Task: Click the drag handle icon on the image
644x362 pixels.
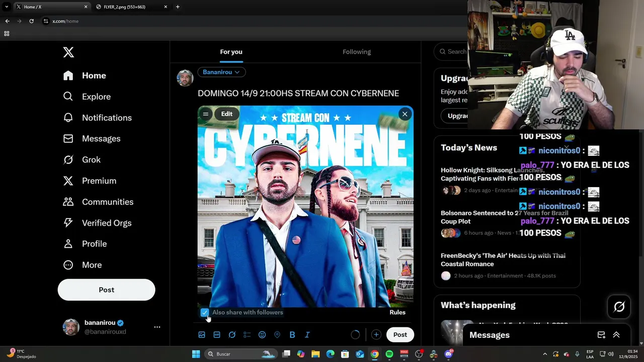Action: tap(205, 114)
